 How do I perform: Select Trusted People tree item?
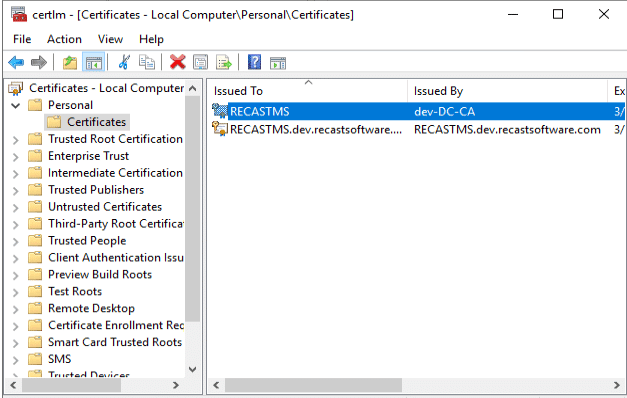87,240
